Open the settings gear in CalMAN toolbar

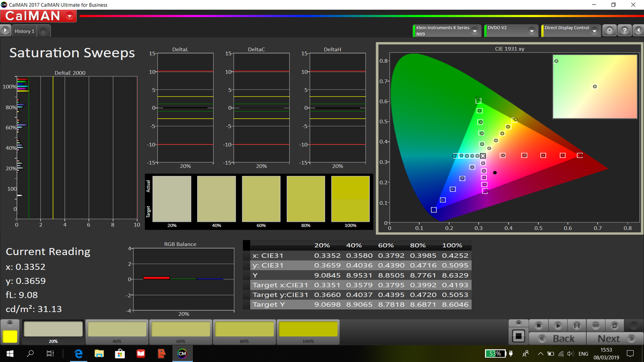pos(610,31)
